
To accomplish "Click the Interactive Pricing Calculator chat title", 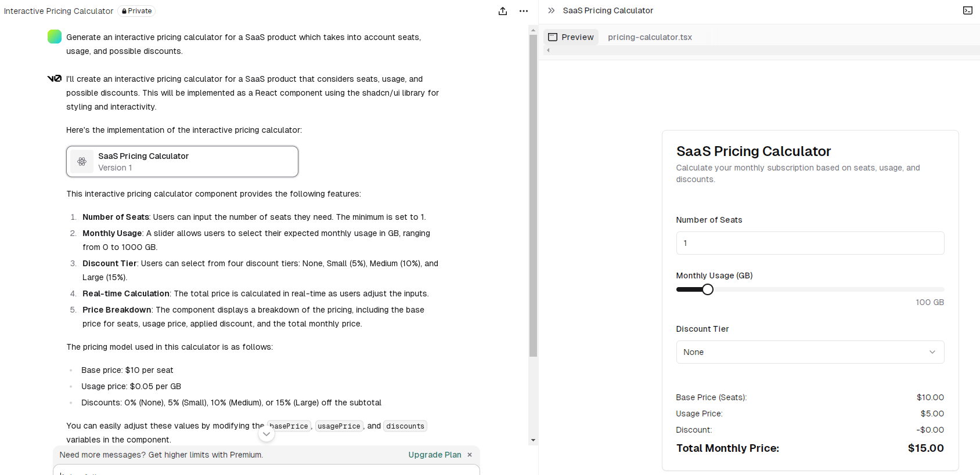I will coord(59,11).
